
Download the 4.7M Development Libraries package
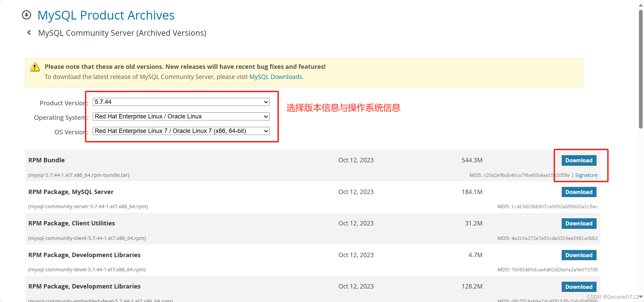579,255
